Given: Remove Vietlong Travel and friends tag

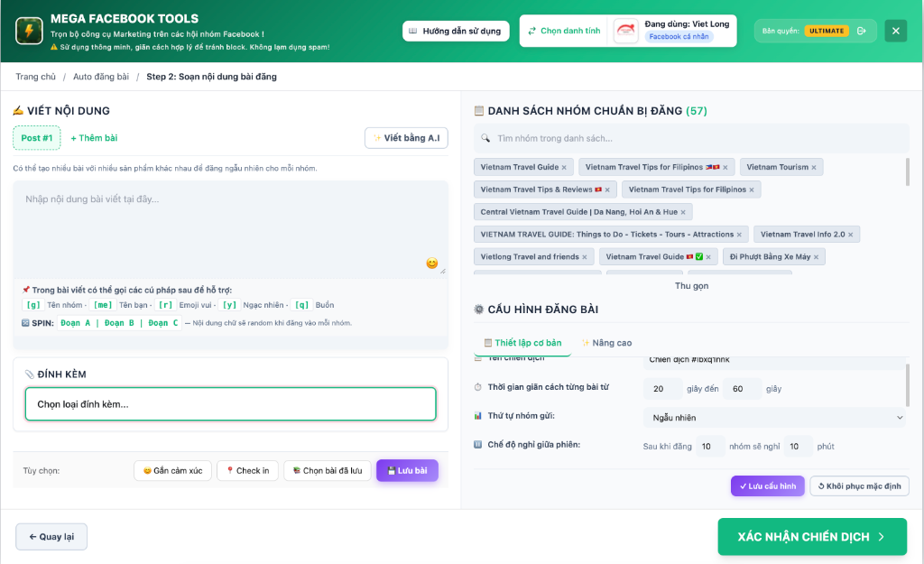Looking at the screenshot, I should tap(585, 257).
